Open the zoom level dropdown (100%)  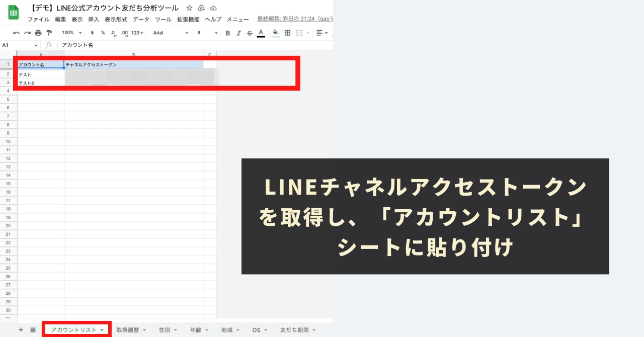tap(71, 33)
